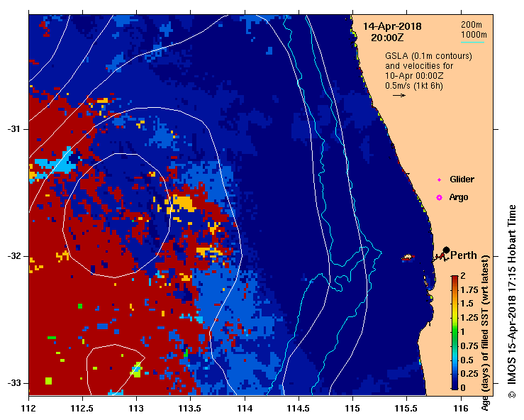The height and width of the screenshot is (420, 524).
Task: Click the Argo legend label
Action: (459, 197)
